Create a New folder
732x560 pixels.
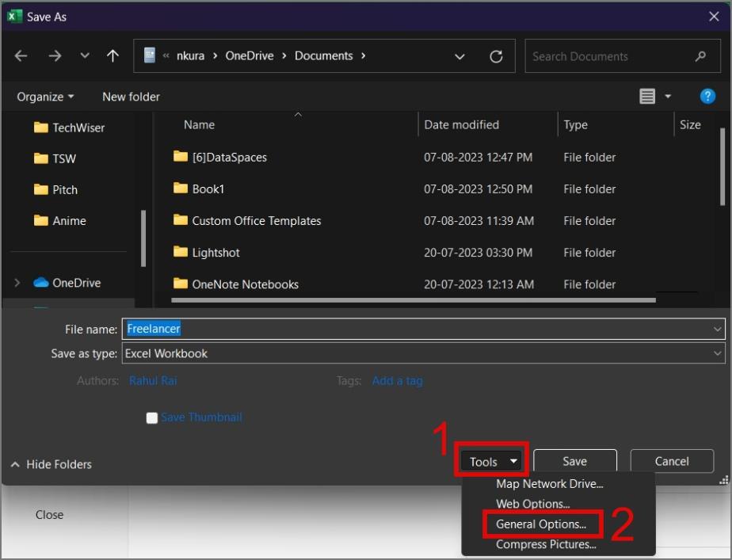[132, 97]
